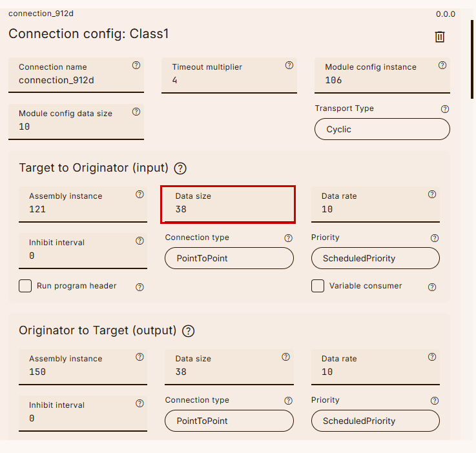Open help for Variable consumer option
This screenshot has width=476, height=453.
[432, 287]
